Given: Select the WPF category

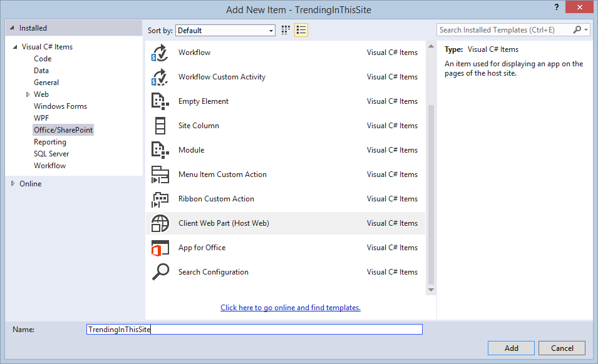Looking at the screenshot, I should [x=41, y=118].
